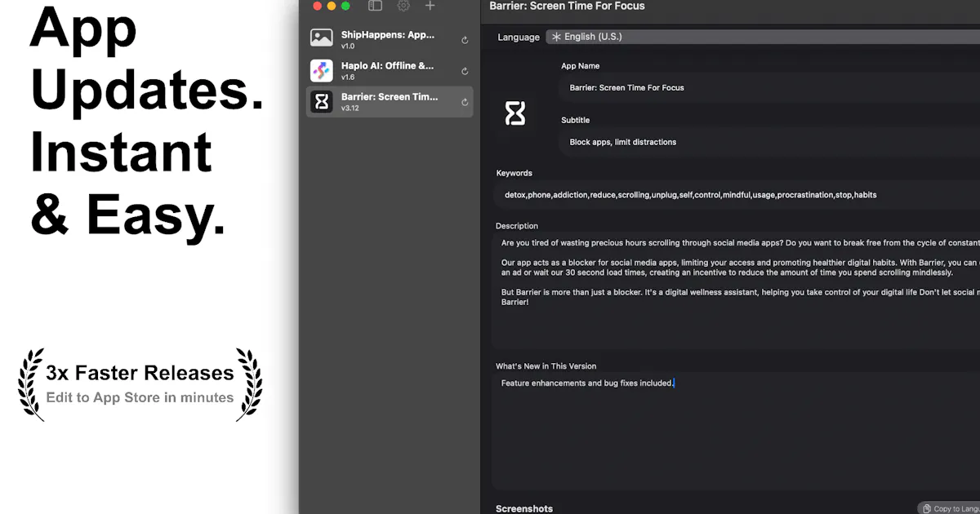Click the 'v1.6' version text
The image size is (980, 514).
(348, 78)
